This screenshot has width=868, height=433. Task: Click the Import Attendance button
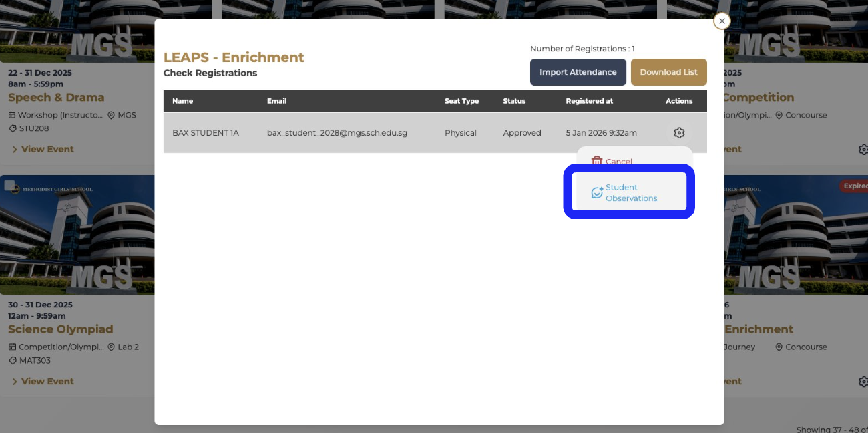tap(578, 72)
